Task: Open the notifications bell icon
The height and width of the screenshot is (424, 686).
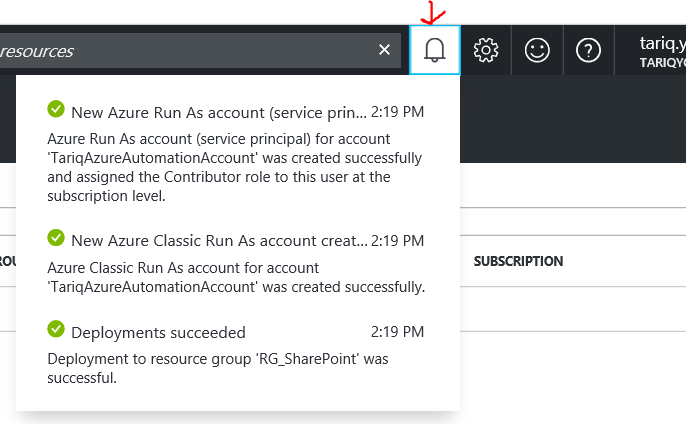Action: (x=434, y=50)
